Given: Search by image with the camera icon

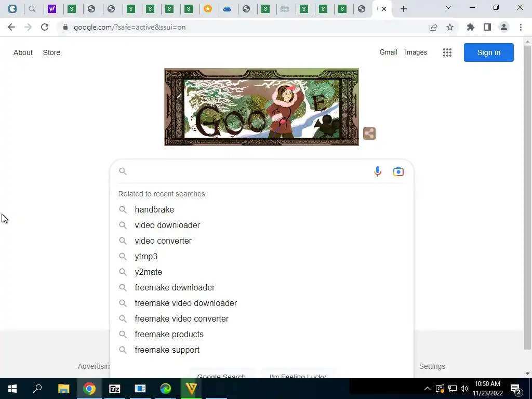Looking at the screenshot, I should (x=398, y=171).
